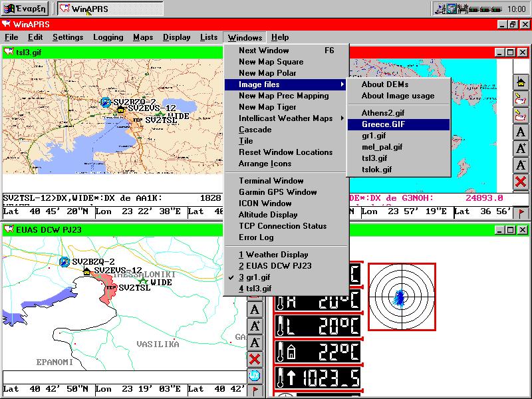Expand the Intellicast Weather Maps submenu
This screenshot has height=399, width=532.
click(x=285, y=118)
